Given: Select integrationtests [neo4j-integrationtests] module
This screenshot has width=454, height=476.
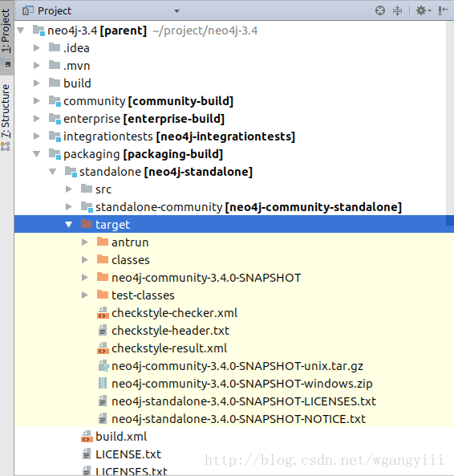Looking at the screenshot, I should 179,136.
